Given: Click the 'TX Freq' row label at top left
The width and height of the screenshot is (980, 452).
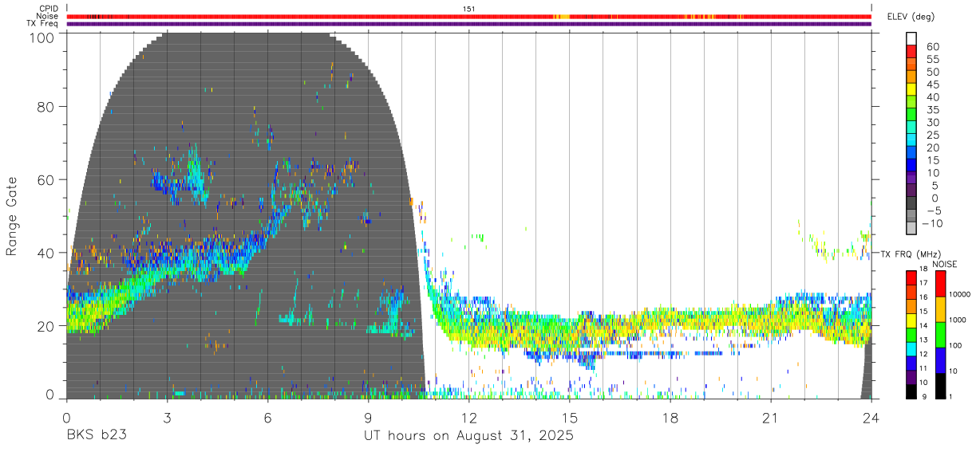Looking at the screenshot, I should (x=43, y=24).
